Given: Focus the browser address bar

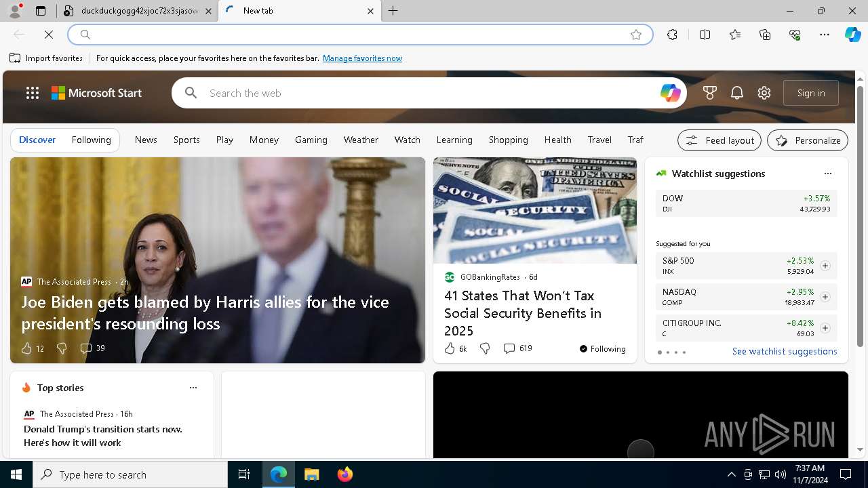Looking at the screenshot, I should pyautogui.click(x=359, y=35).
